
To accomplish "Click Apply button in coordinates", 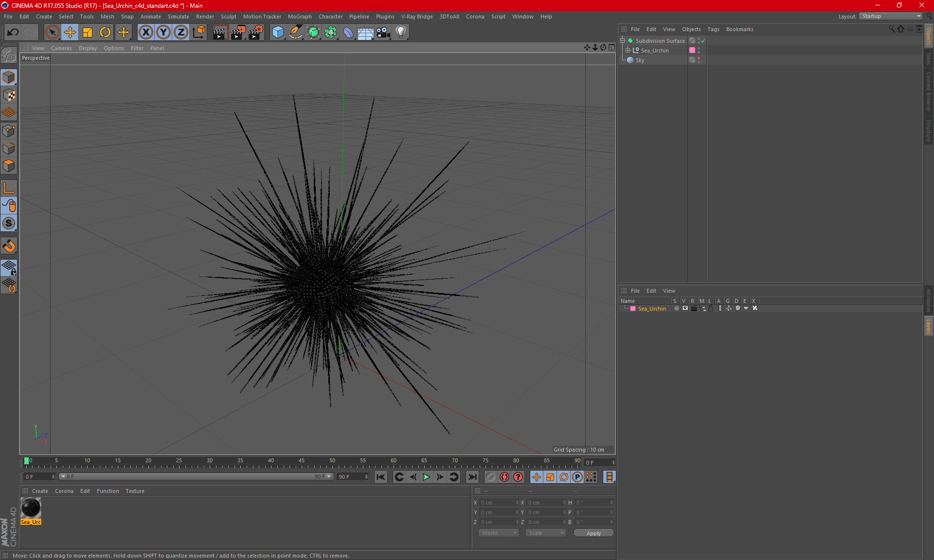I will click(593, 533).
